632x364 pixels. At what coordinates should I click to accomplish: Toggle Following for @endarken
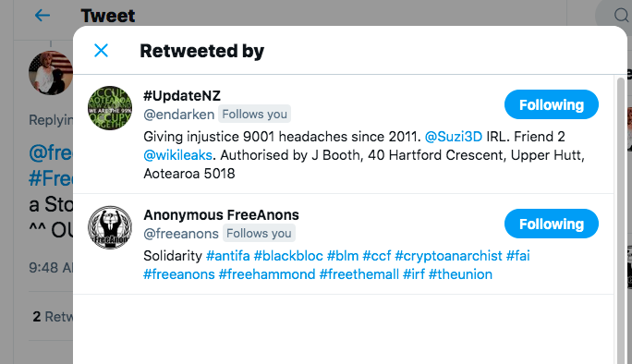point(551,104)
